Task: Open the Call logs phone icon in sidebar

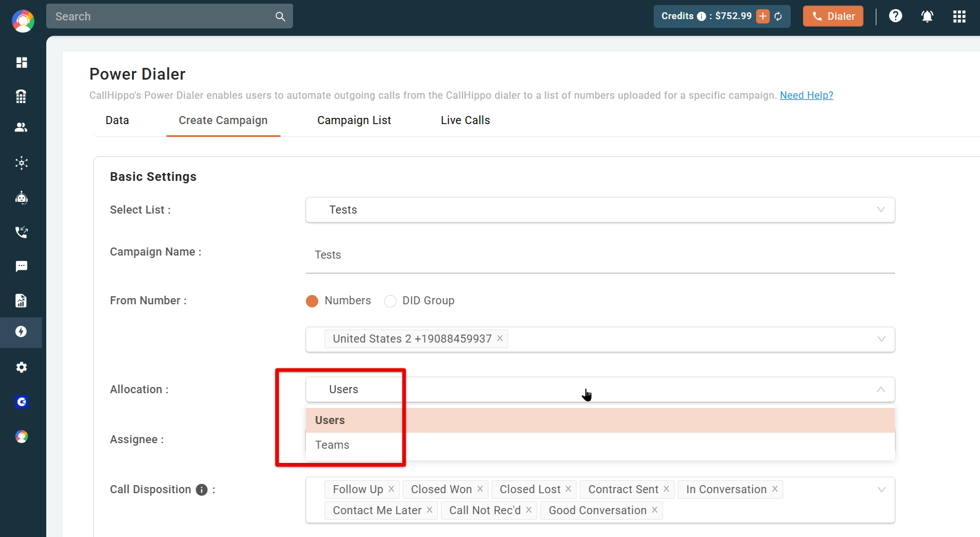Action: point(22,232)
